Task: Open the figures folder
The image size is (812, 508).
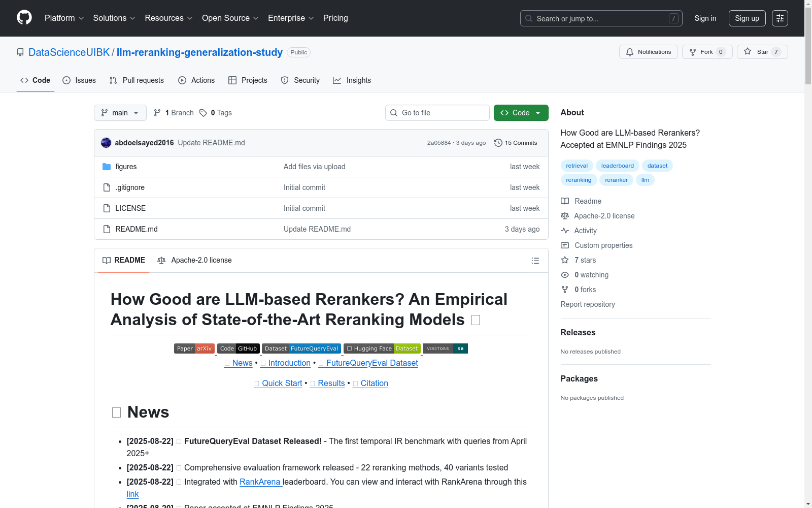Action: pos(126,167)
